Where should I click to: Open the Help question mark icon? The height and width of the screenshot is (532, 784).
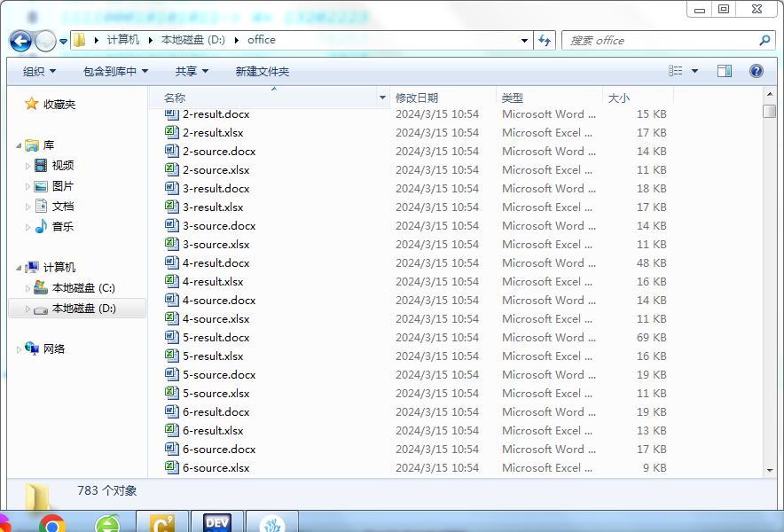click(756, 71)
